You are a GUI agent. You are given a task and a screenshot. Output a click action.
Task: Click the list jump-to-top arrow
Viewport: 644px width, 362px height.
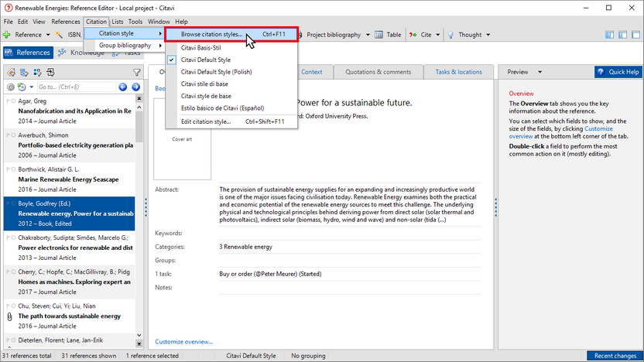click(139, 98)
